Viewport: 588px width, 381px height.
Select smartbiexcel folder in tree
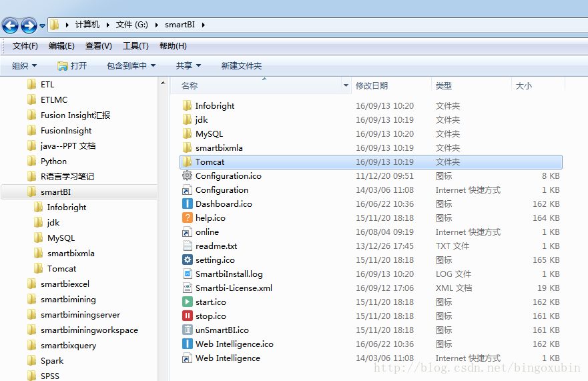tap(59, 284)
